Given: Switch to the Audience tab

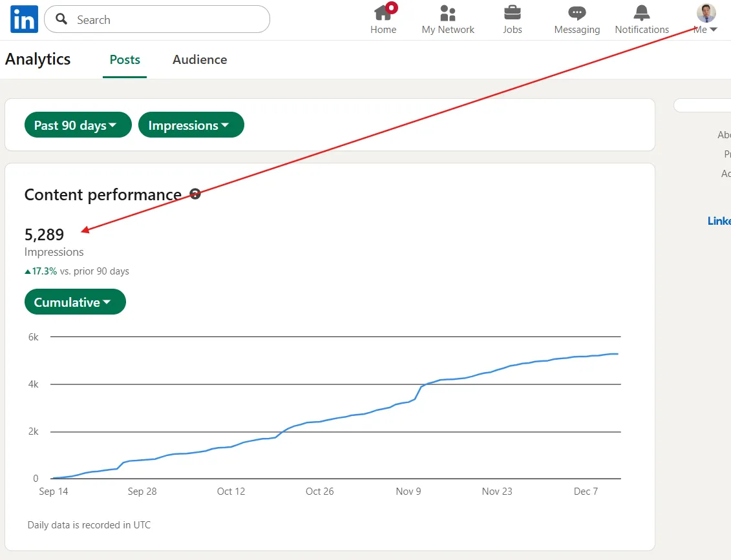Looking at the screenshot, I should [200, 59].
